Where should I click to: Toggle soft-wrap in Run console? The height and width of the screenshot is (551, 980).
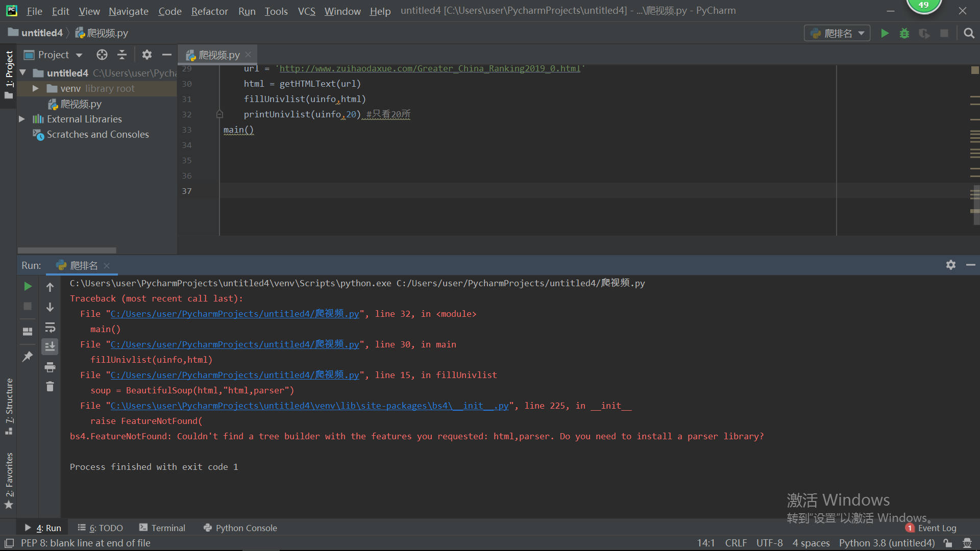click(50, 327)
